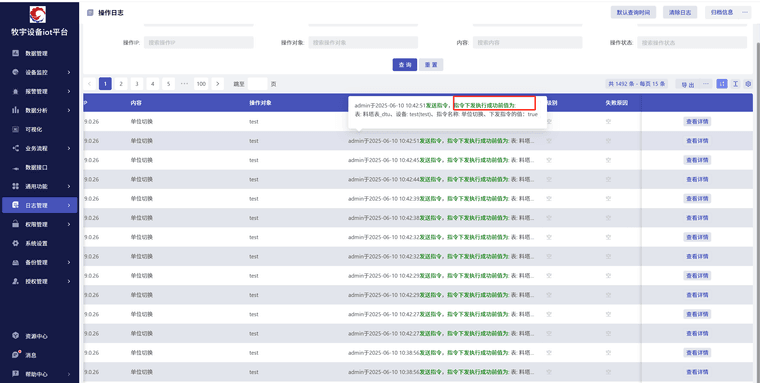760x383 pixels.
Task: Go to previous page with left arrow
Action: pos(89,84)
